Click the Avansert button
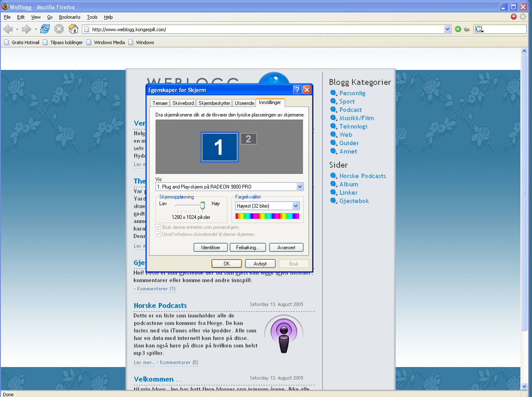The width and height of the screenshot is (532, 397). 286,247
